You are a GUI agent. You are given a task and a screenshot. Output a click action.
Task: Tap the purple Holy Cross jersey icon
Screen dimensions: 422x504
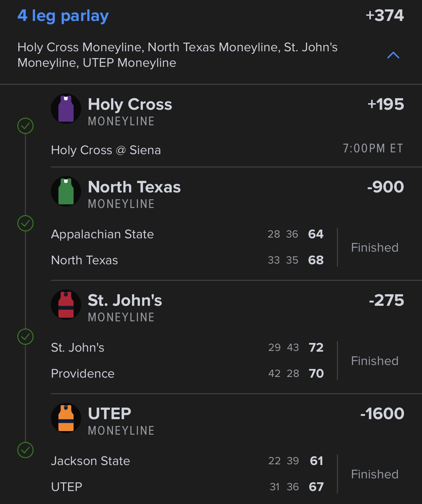click(66, 109)
